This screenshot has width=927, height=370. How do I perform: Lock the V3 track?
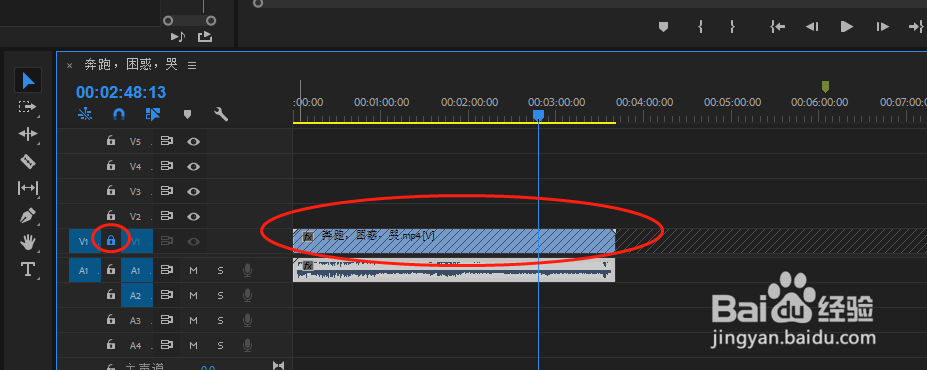point(111,191)
